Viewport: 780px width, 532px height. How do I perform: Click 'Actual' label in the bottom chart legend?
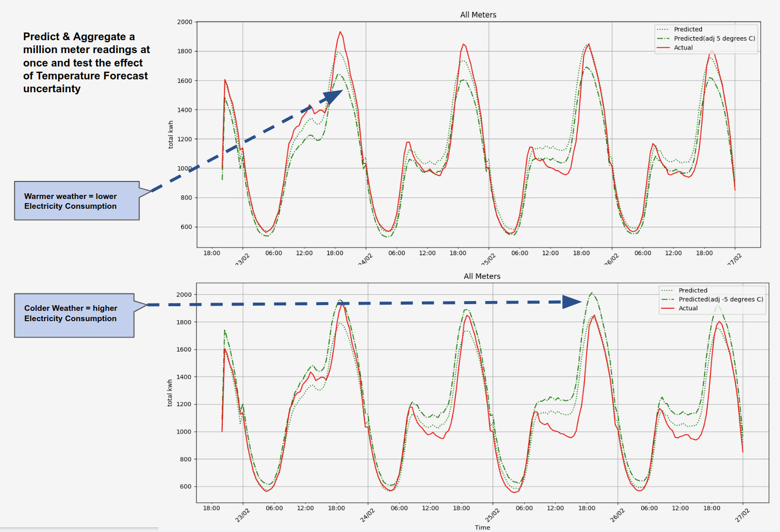(x=688, y=308)
